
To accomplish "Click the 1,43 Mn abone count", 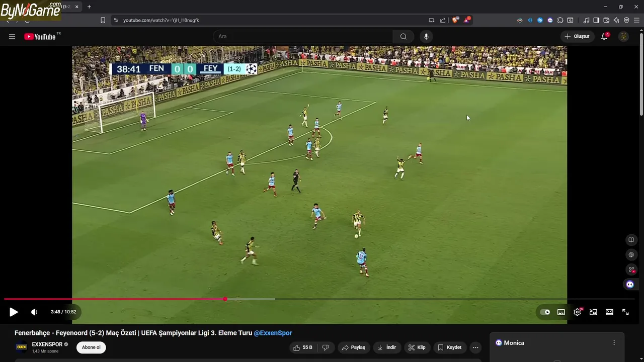I will click(x=45, y=351).
